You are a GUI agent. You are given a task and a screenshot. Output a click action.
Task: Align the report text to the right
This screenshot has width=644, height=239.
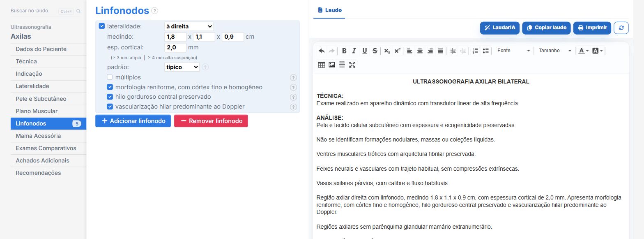(x=430, y=51)
